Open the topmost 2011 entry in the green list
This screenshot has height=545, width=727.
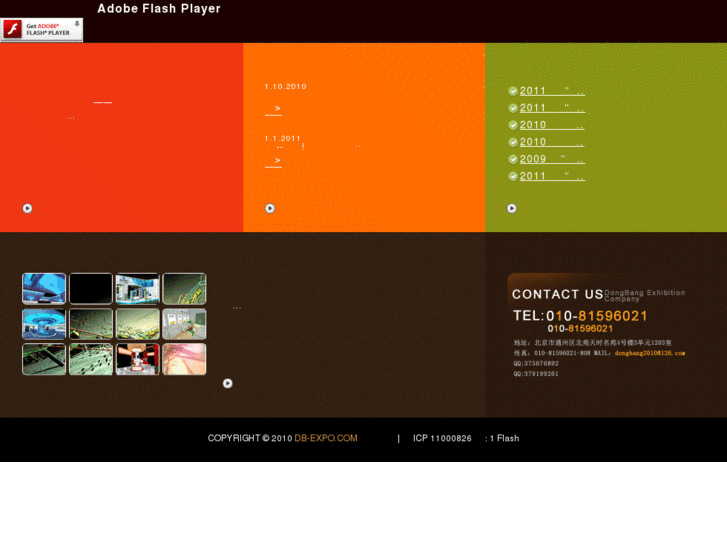point(552,91)
